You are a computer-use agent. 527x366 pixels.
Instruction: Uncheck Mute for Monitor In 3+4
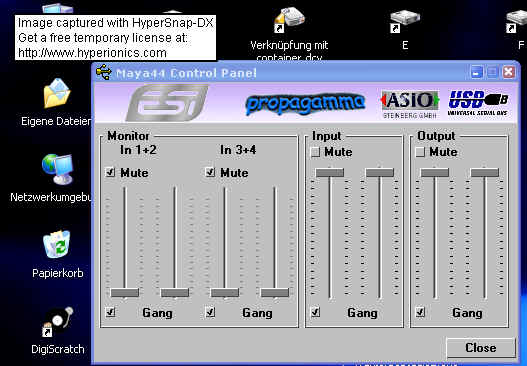click(210, 172)
